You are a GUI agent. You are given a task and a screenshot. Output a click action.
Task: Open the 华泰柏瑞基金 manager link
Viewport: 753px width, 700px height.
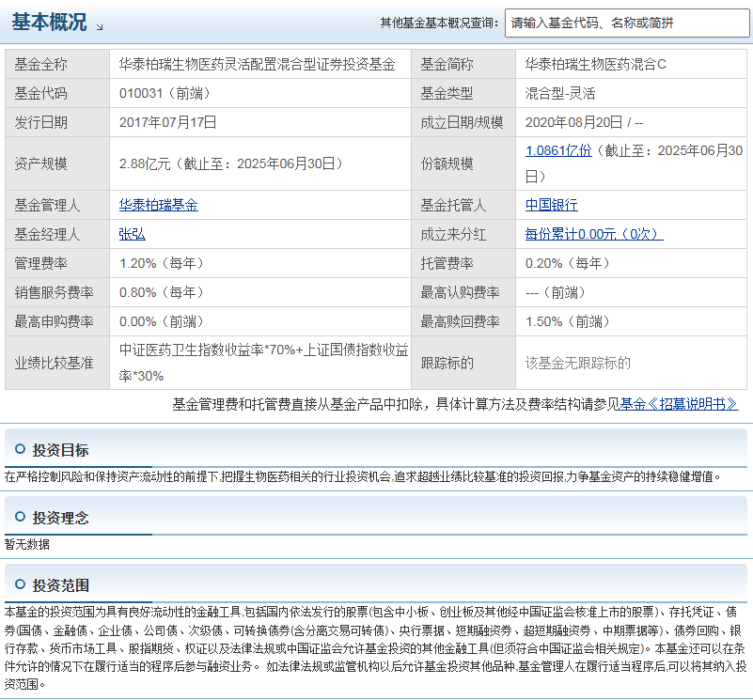coord(159,205)
